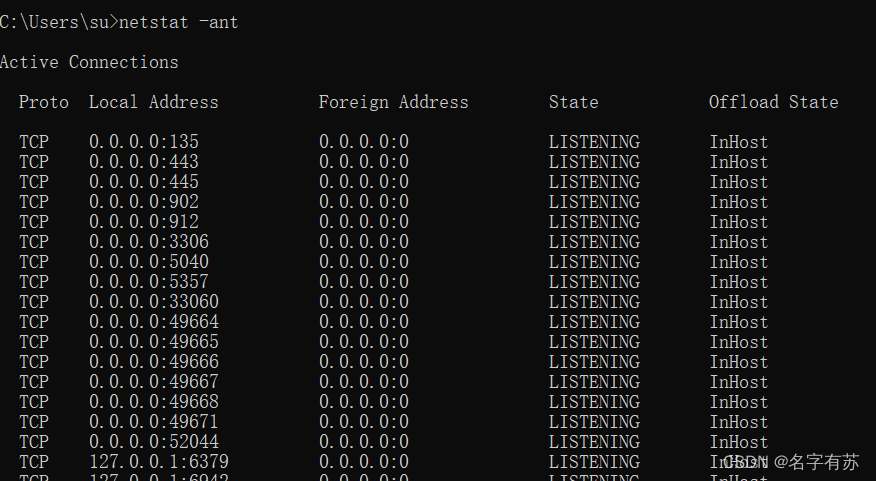Click local address 0.0.0.0:52044
Image resolution: width=876 pixels, height=481 pixels.
coord(154,442)
